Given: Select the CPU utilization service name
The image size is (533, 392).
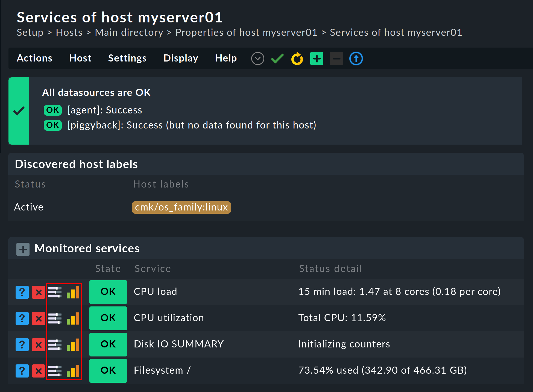Looking at the screenshot, I should pyautogui.click(x=169, y=318).
